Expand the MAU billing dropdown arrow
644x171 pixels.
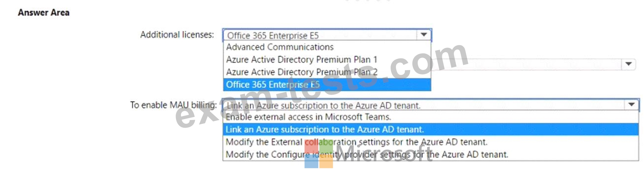click(631, 105)
